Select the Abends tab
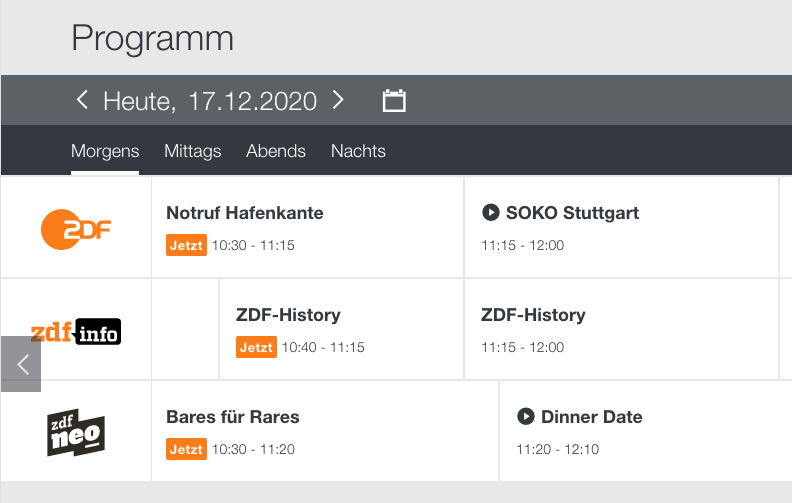This screenshot has width=792, height=503. point(276,151)
